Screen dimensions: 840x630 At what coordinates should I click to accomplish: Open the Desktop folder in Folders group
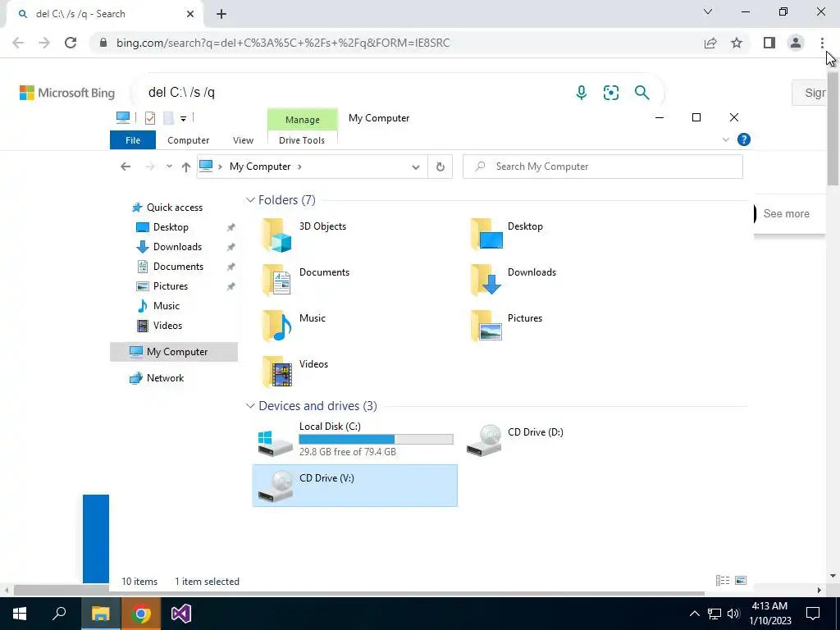tap(507, 234)
